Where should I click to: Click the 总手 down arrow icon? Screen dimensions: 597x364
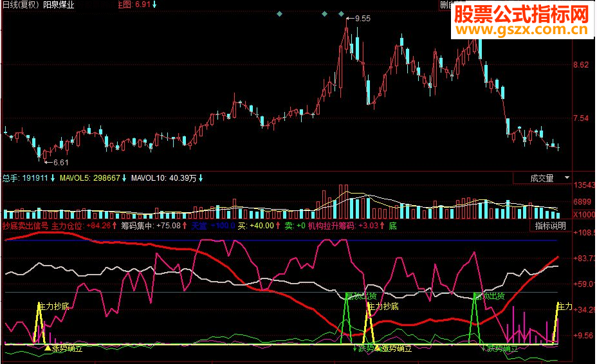pyautogui.click(x=53, y=177)
